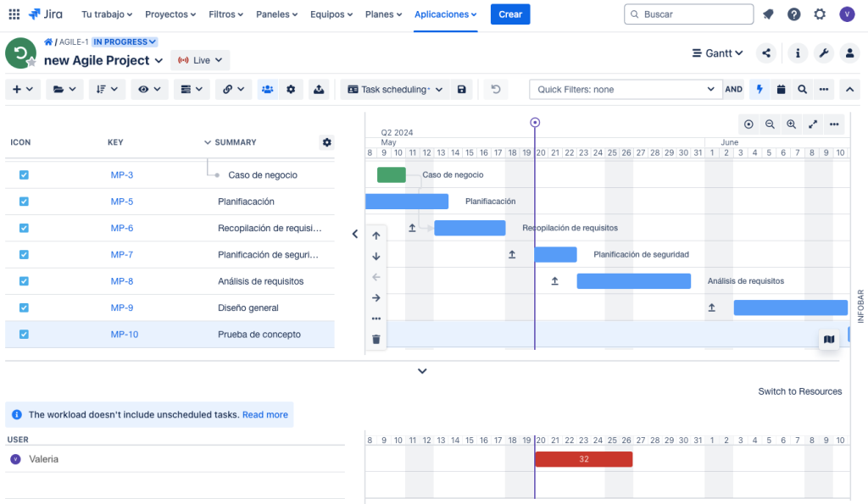Click the undo icon
The width and height of the screenshot is (868, 504).
click(x=495, y=89)
